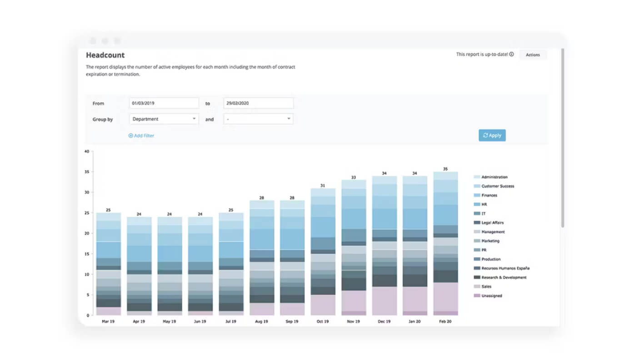Expand the second group-by dropdown

click(x=258, y=119)
